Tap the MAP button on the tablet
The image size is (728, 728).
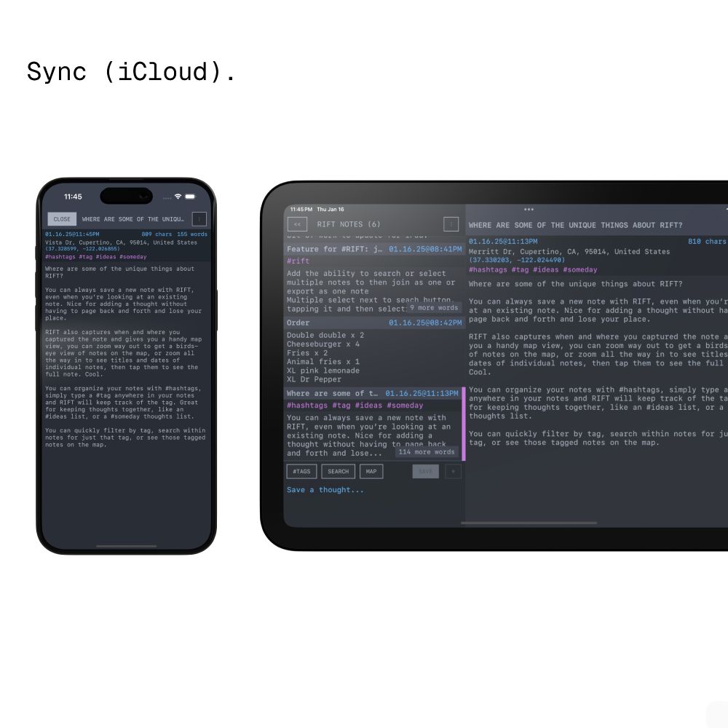tap(371, 471)
